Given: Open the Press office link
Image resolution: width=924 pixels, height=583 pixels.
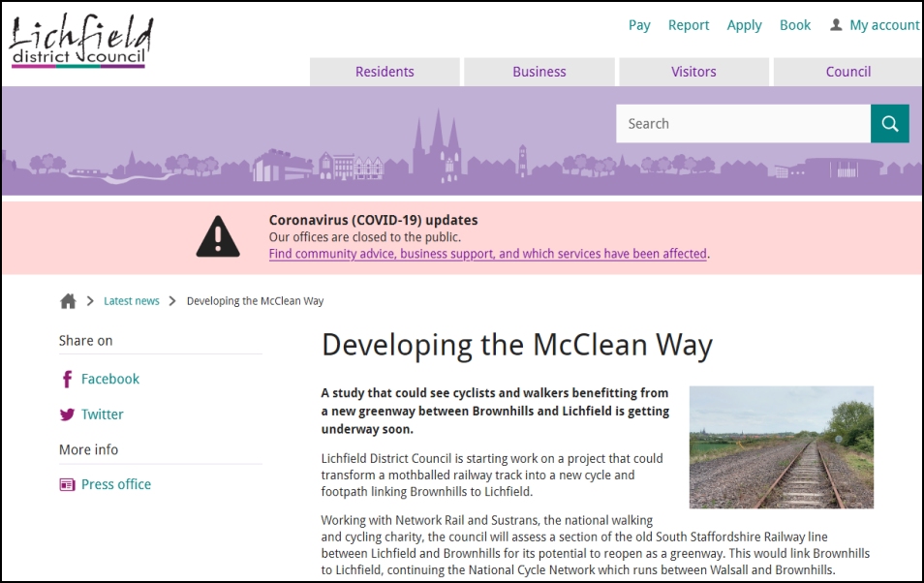Looking at the screenshot, I should pyautogui.click(x=116, y=484).
